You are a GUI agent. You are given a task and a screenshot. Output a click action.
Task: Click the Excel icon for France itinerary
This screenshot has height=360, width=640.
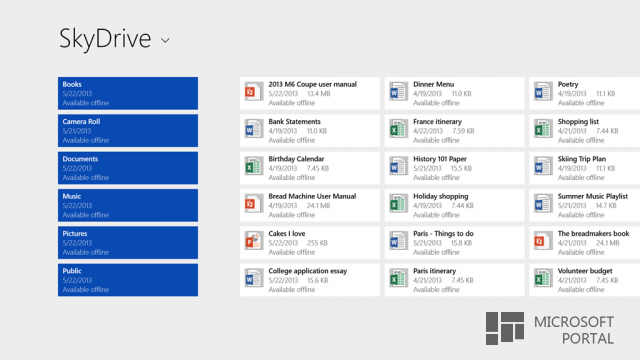click(x=398, y=129)
